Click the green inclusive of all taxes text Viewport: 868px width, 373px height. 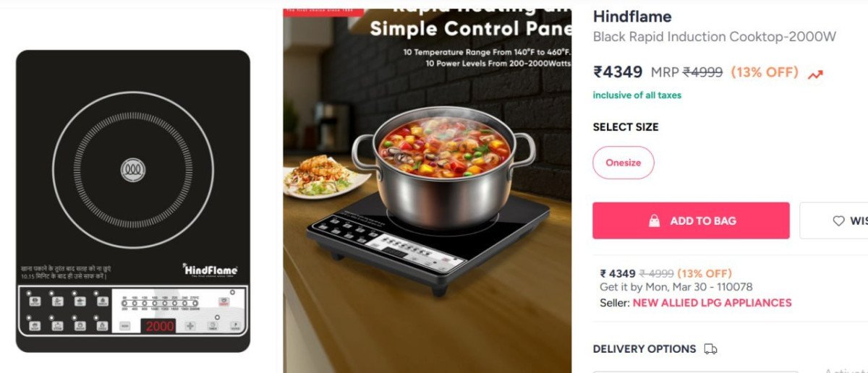pyautogui.click(x=637, y=95)
